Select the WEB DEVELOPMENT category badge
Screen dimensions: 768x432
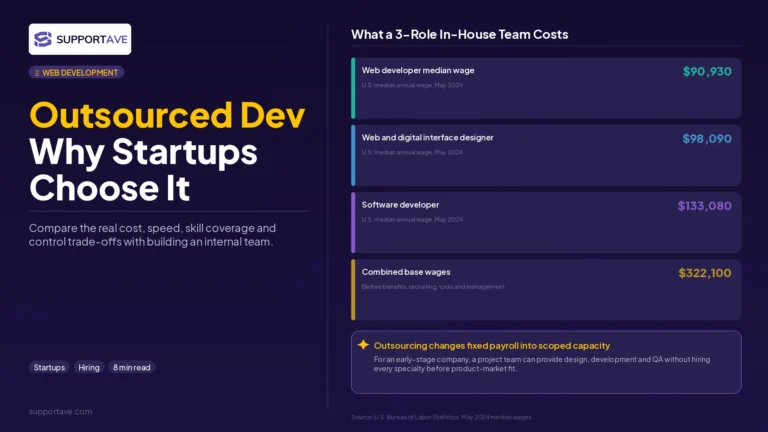click(x=76, y=72)
